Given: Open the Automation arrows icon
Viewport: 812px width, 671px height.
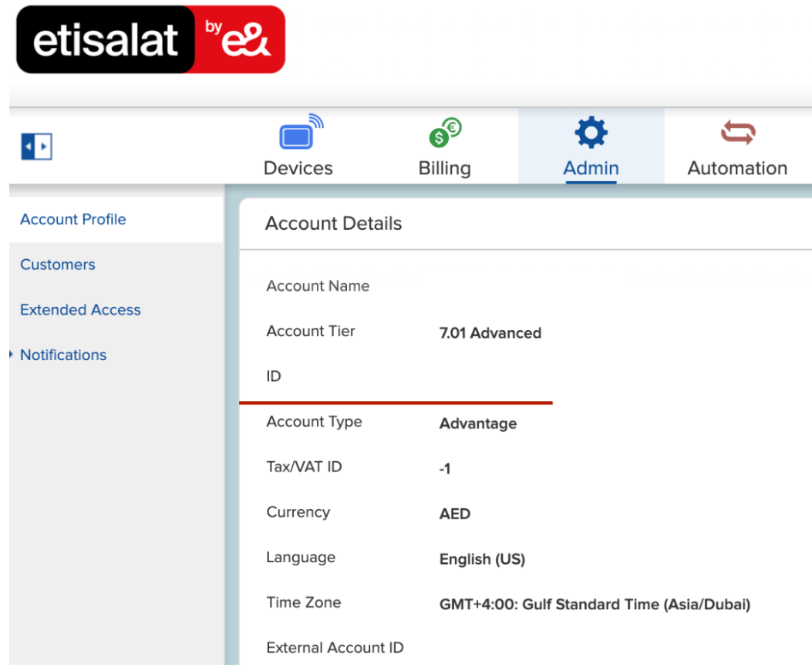Looking at the screenshot, I should [737, 133].
